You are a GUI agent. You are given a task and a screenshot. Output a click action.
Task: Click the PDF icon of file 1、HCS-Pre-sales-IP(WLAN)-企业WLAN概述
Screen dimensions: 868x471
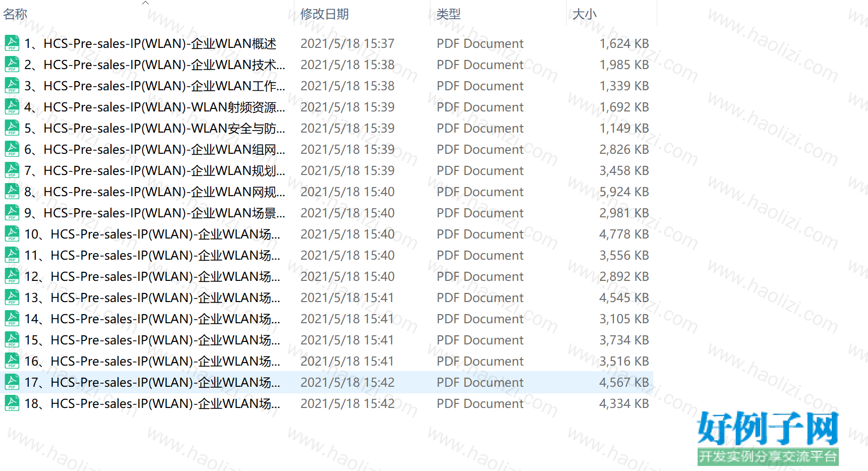pyautogui.click(x=12, y=43)
